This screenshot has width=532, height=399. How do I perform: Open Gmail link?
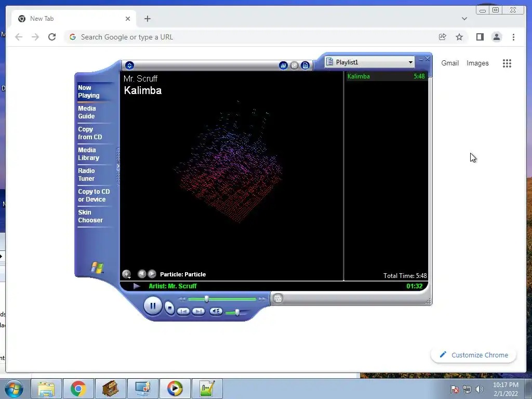tap(450, 63)
